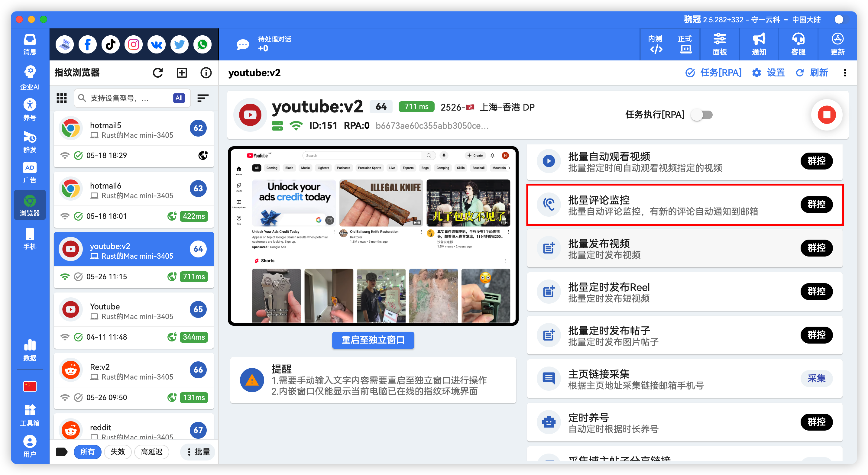This screenshot has width=868, height=475.
Task: Click the 重启至独立窗口 button
Action: click(373, 340)
